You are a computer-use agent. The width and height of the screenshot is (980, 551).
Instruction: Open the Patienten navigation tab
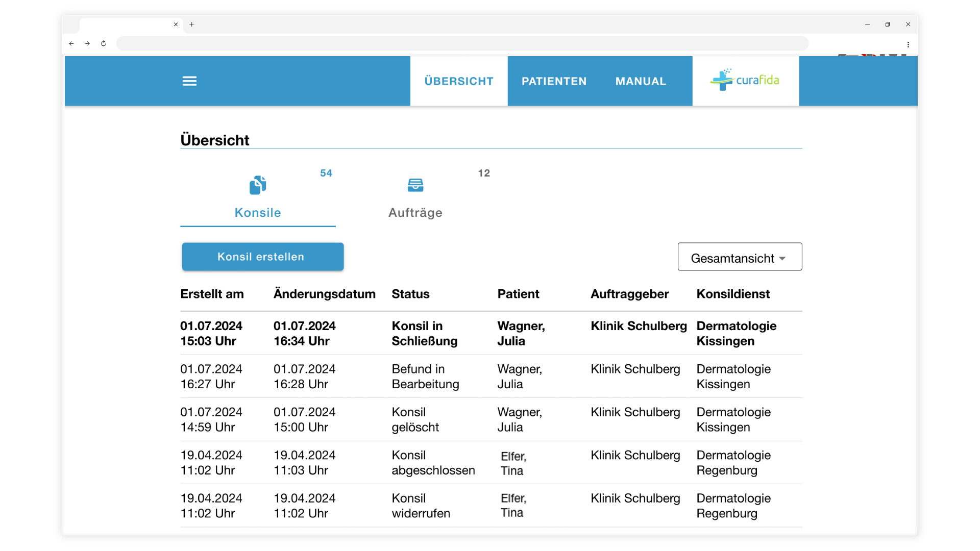click(x=554, y=81)
